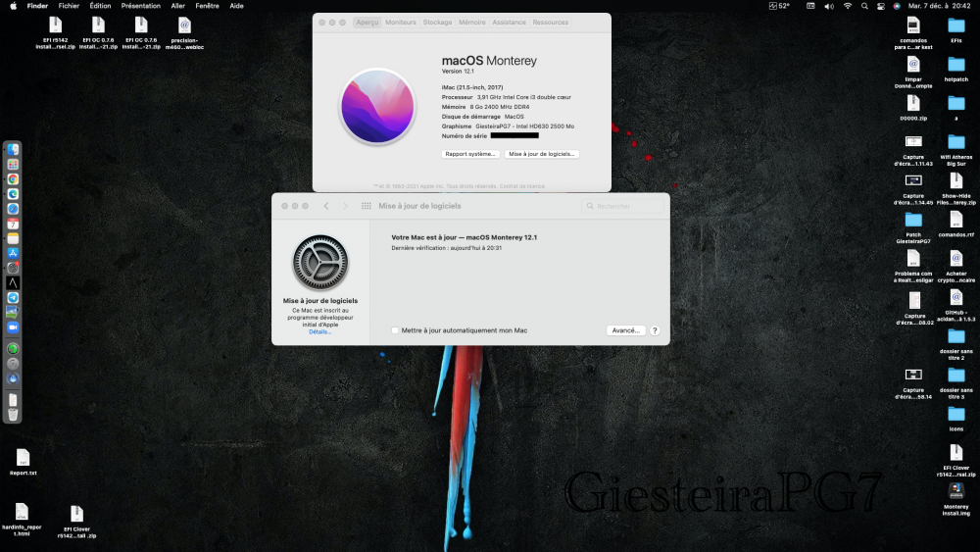Image resolution: width=980 pixels, height=552 pixels.
Task: Open System Preferences dock icon with badge
Action: pyautogui.click(x=13, y=269)
